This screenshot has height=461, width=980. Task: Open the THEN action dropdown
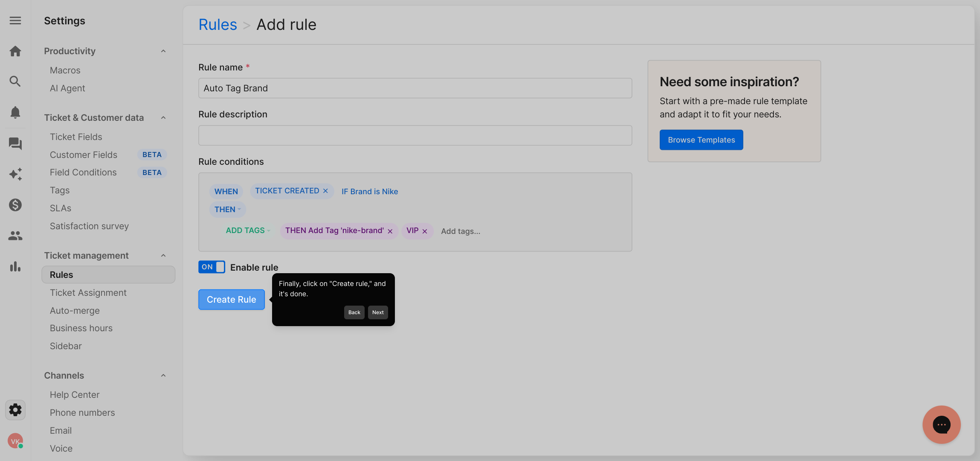(228, 209)
